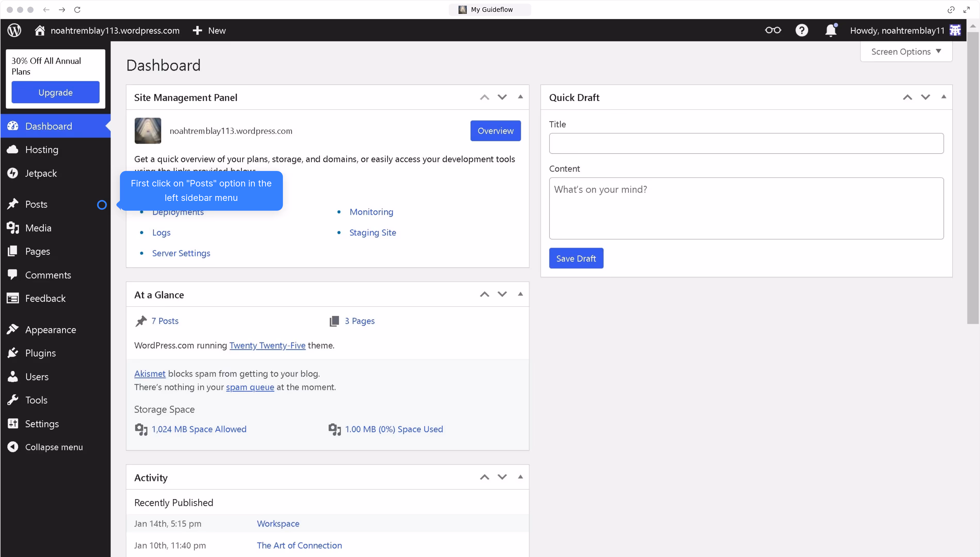Expand Screen Options dropdown

(x=906, y=52)
